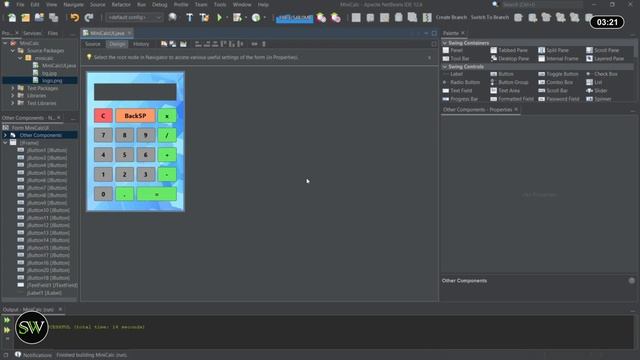The width and height of the screenshot is (640, 360).
Task: Click the Search box in title bar
Action: click(x=542, y=4)
